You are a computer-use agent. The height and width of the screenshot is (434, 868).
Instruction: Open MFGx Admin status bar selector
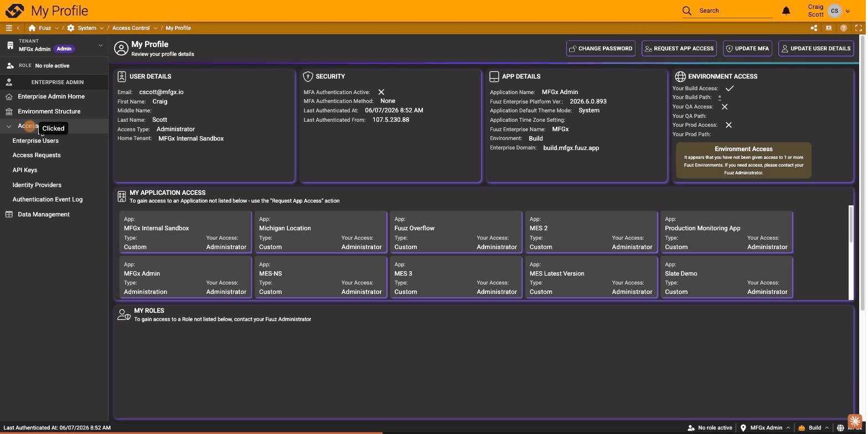(x=765, y=428)
